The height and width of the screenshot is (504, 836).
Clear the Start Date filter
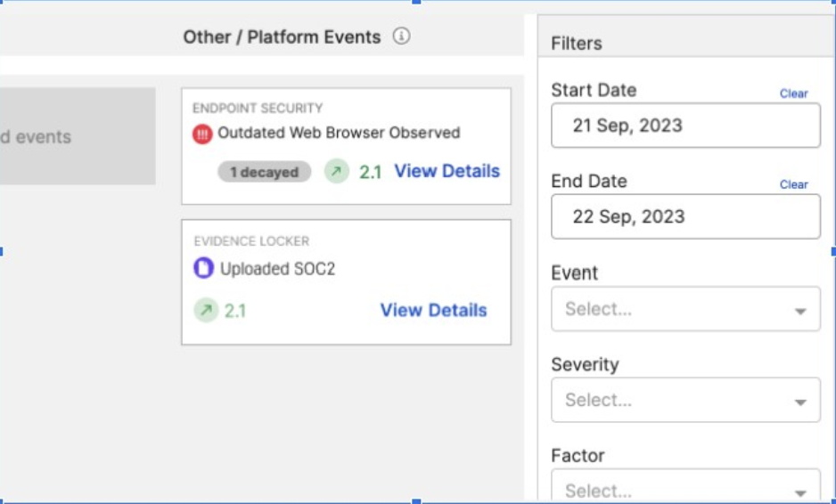click(x=793, y=93)
